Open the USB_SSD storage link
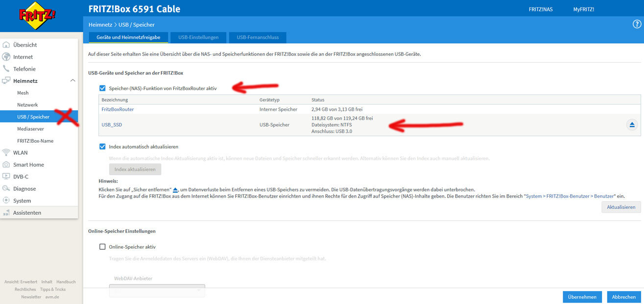The height and width of the screenshot is (304, 644). [112, 125]
